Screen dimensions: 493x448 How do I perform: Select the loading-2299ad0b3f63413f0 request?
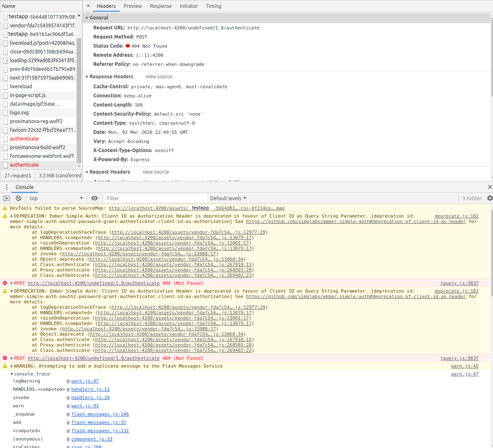pos(39,61)
